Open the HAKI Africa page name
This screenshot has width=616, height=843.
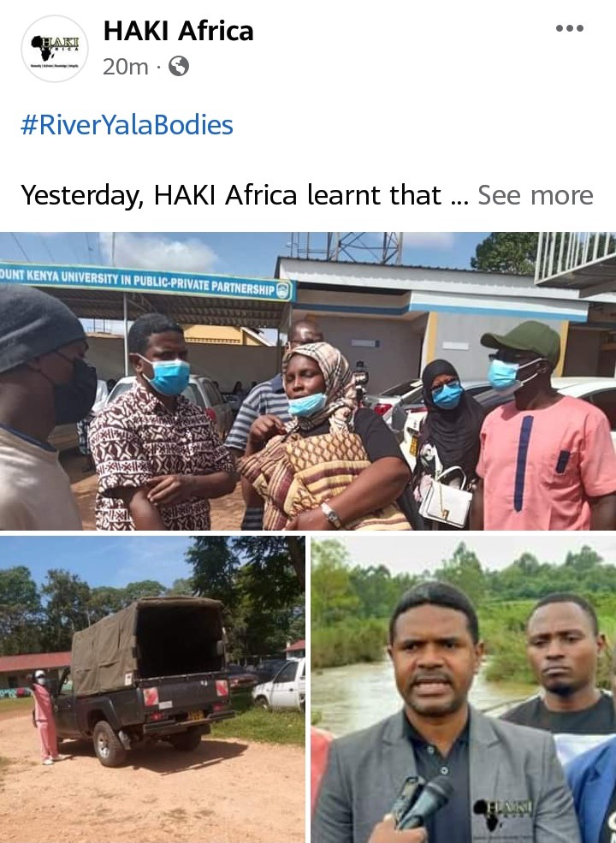[x=178, y=31]
